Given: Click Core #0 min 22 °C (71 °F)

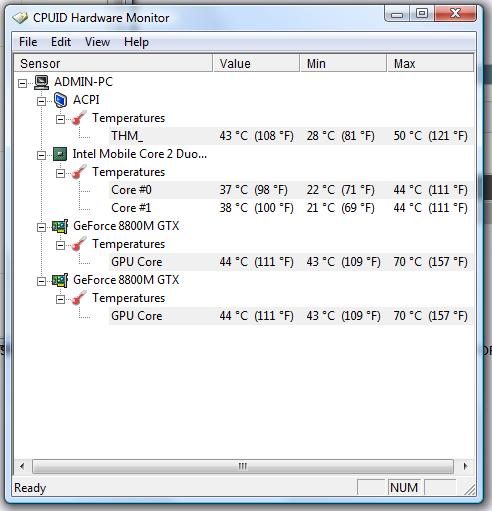Looking at the screenshot, I should click(x=340, y=190).
